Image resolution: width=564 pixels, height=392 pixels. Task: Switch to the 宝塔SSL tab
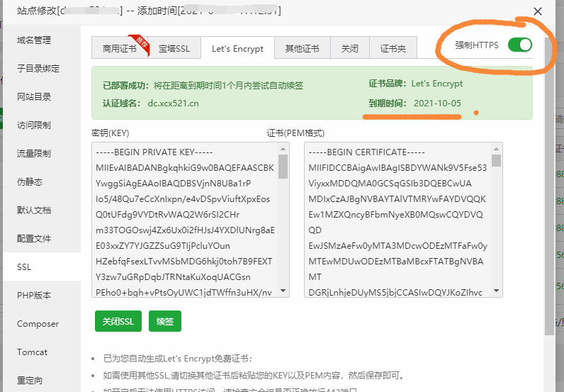[174, 47]
